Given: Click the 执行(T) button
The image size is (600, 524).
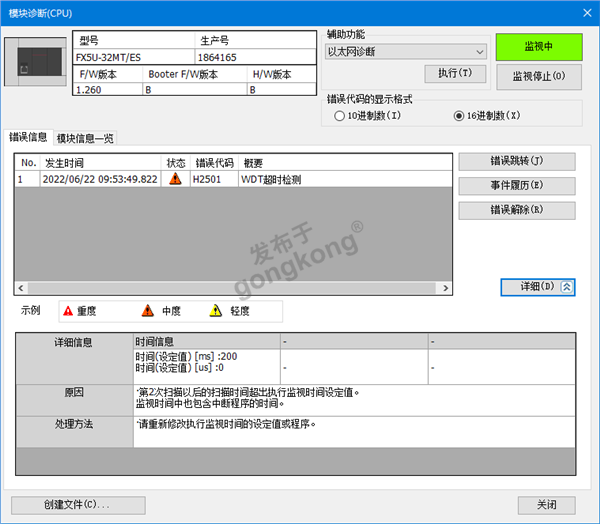Looking at the screenshot, I should click(x=455, y=73).
